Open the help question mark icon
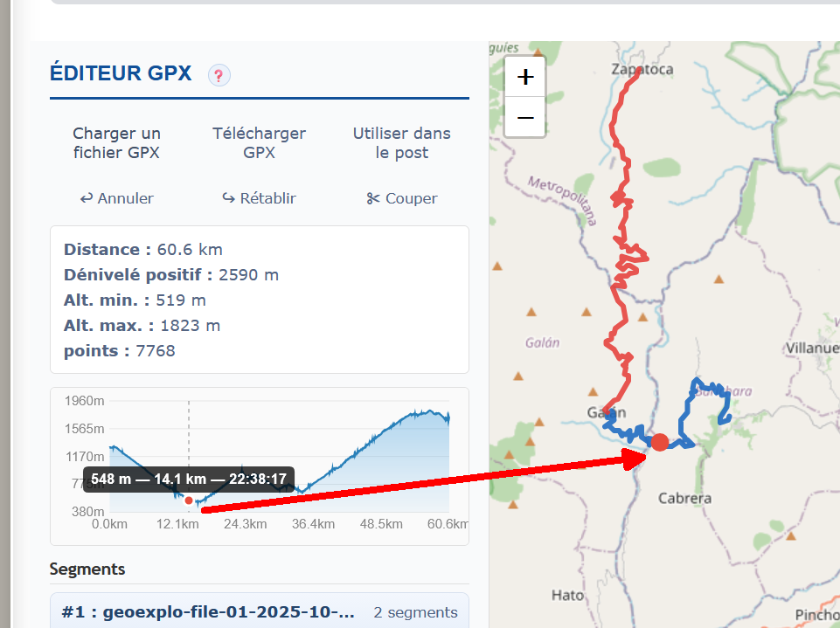The height and width of the screenshot is (628, 840). [x=219, y=75]
